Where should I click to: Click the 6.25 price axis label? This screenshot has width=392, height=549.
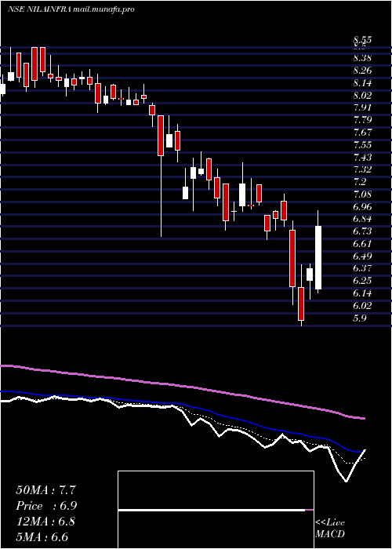pyautogui.click(x=362, y=281)
